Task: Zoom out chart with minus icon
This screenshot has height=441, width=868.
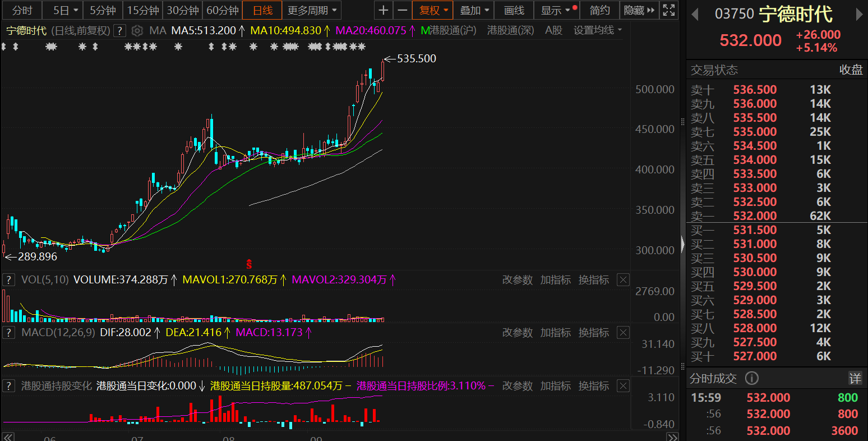Action: [x=402, y=10]
